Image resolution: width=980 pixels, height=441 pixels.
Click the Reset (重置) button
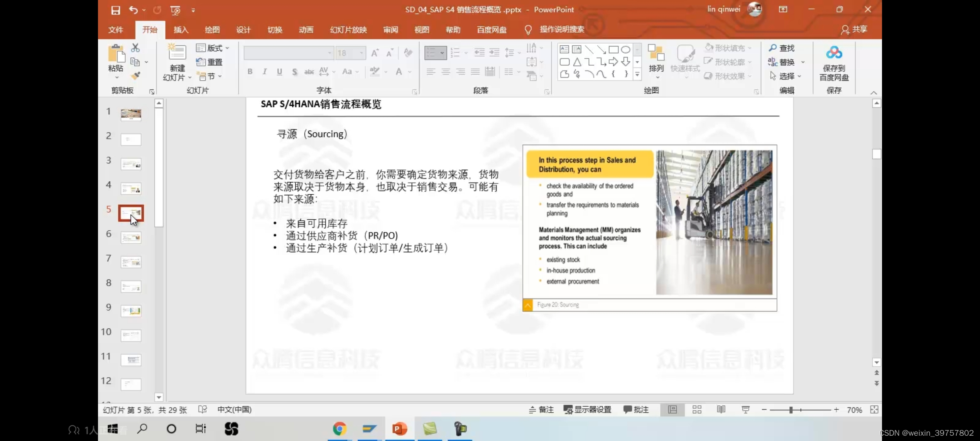pyautogui.click(x=209, y=62)
